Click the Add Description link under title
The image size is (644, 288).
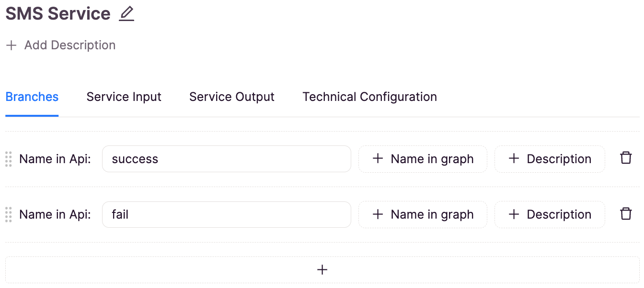point(70,45)
